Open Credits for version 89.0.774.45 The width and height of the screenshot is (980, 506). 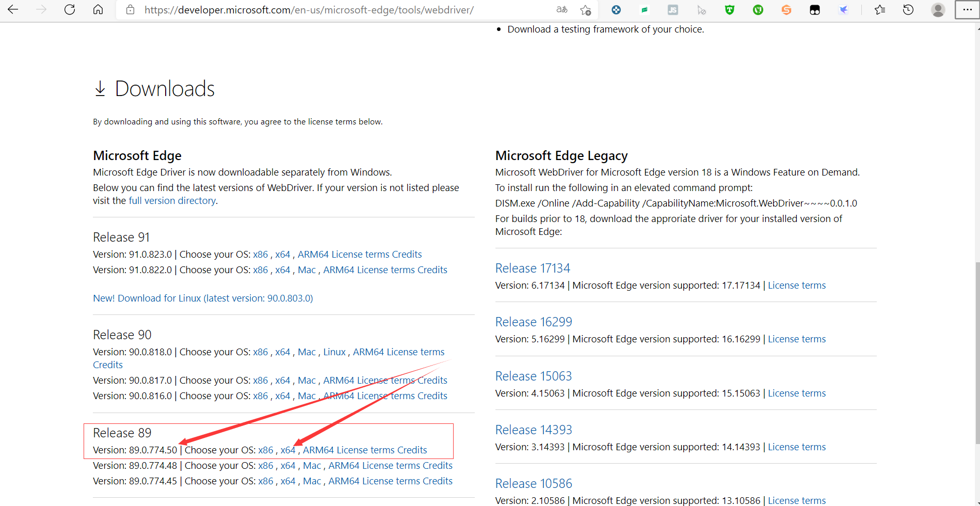[438, 481]
